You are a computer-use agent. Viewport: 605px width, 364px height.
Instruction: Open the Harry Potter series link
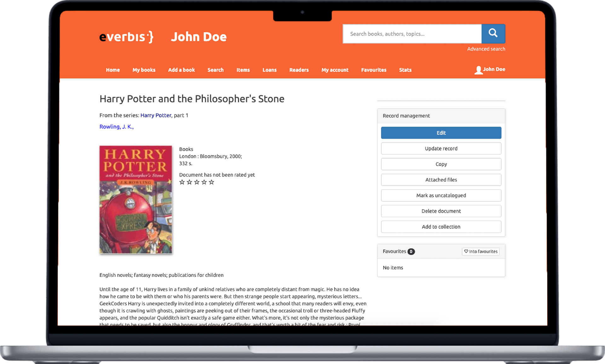click(156, 115)
